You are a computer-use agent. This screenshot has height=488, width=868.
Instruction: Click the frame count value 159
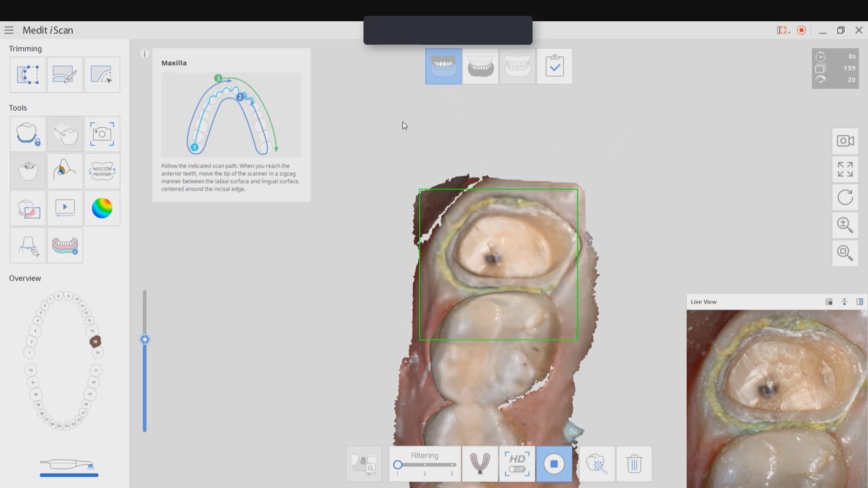click(849, 68)
